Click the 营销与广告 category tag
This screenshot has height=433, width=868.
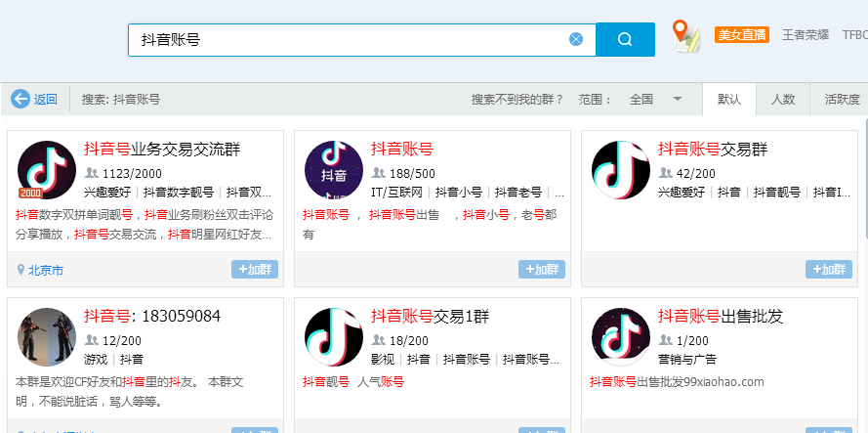coord(687,360)
